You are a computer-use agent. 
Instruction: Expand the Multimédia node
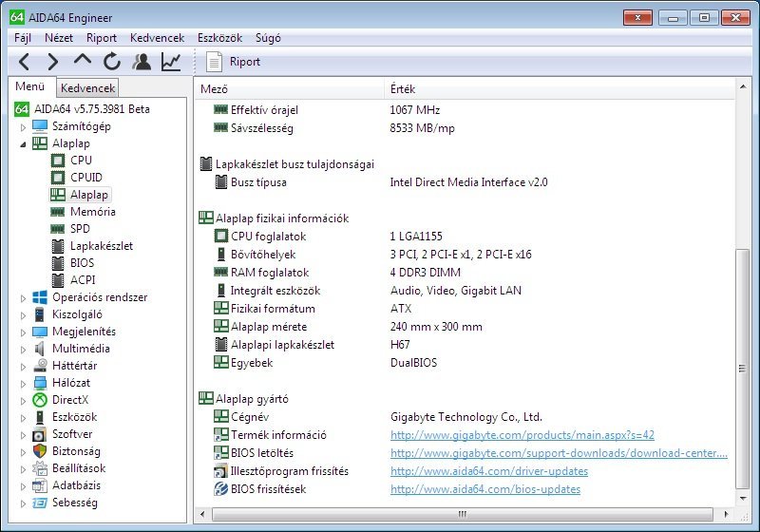click(23, 350)
